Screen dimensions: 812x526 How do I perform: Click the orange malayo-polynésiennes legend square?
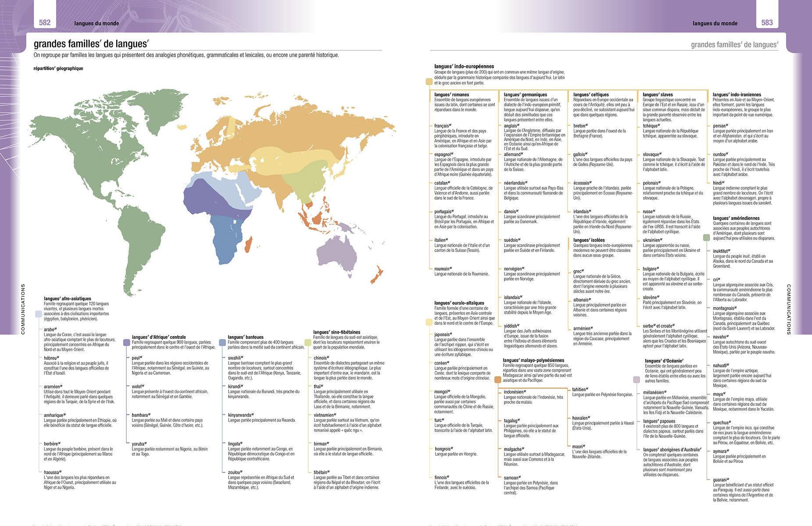pyautogui.click(x=498, y=380)
